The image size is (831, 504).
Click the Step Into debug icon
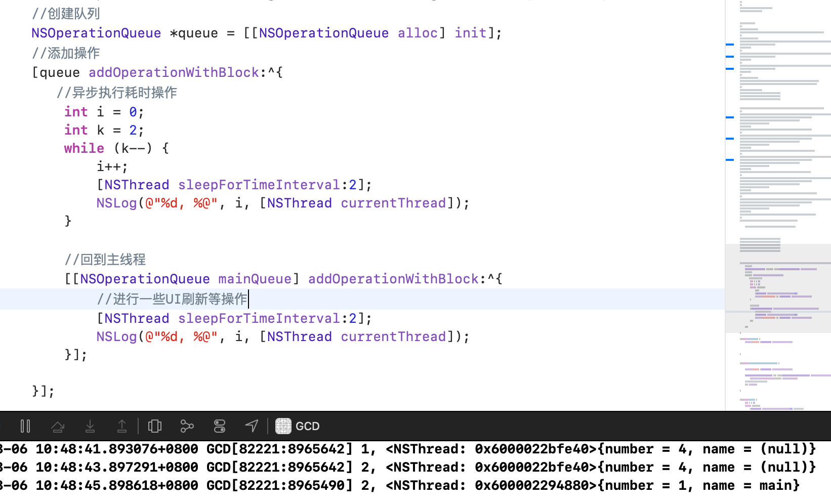[x=90, y=426]
